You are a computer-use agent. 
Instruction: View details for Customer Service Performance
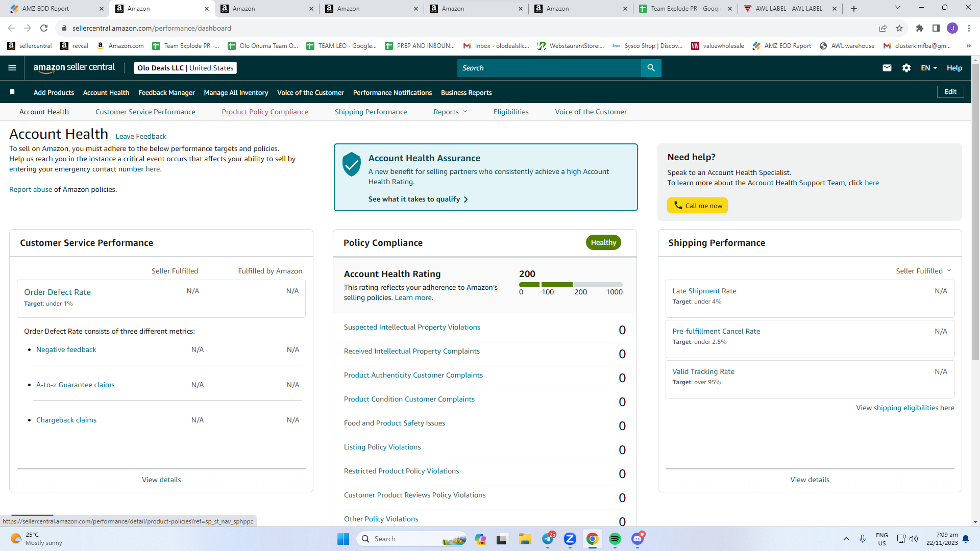pos(161,480)
